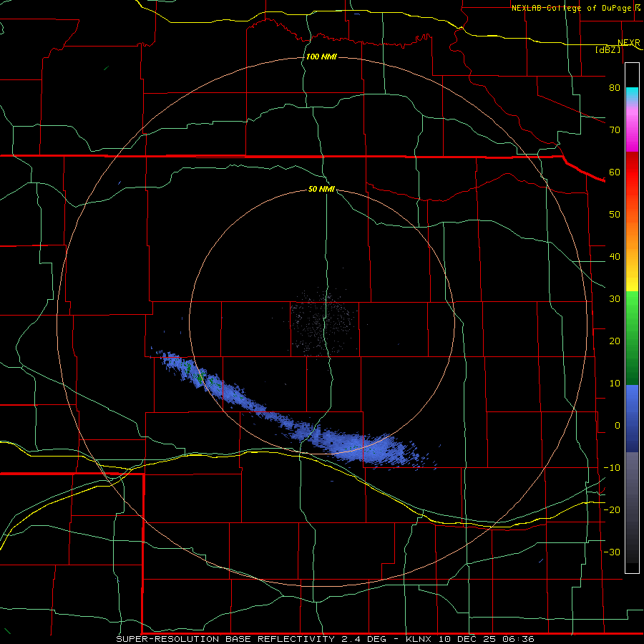Click the NEXLAB-College of DuPage credit text
The image size is (644, 644).
click(573, 8)
